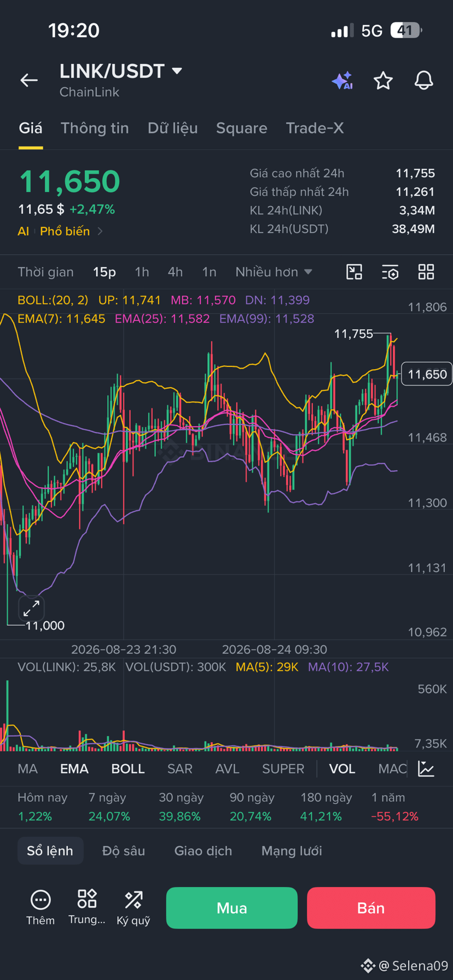Toggle the MA indicator
453x980 pixels.
pyautogui.click(x=27, y=769)
